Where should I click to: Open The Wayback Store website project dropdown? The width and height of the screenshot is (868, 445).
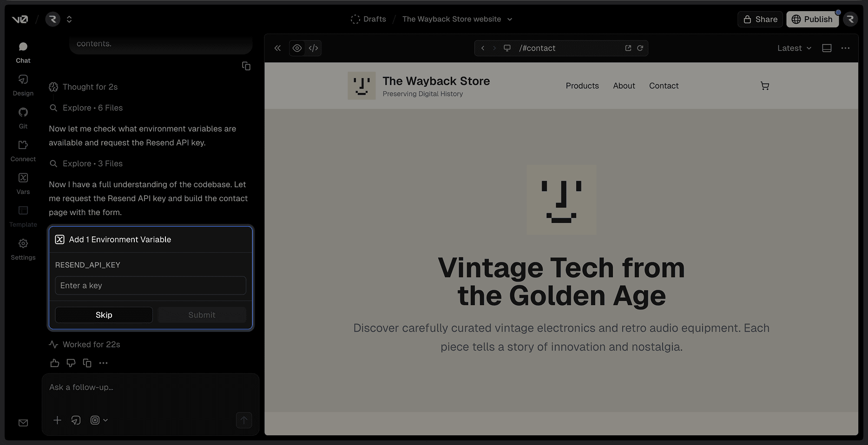457,19
